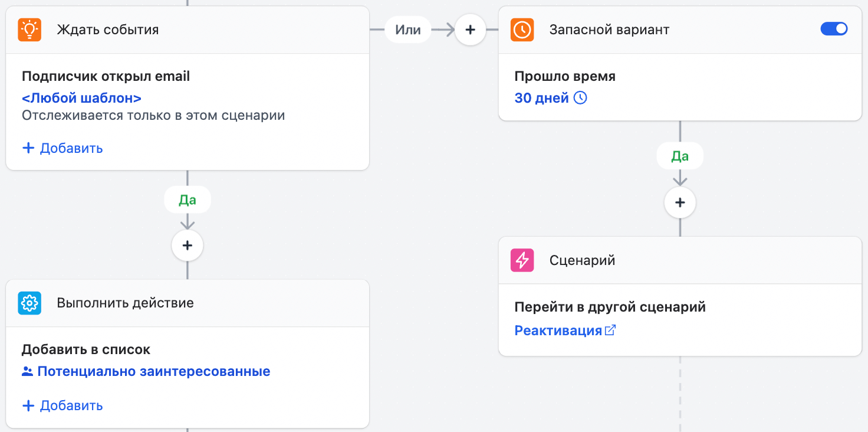Click Добавить on the Выполнить действие block
Screen dimensions: 868x432
pyautogui.click(x=62, y=405)
